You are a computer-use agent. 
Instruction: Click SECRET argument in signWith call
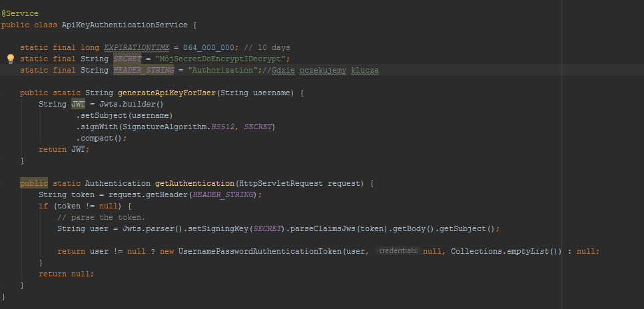pyautogui.click(x=258, y=127)
